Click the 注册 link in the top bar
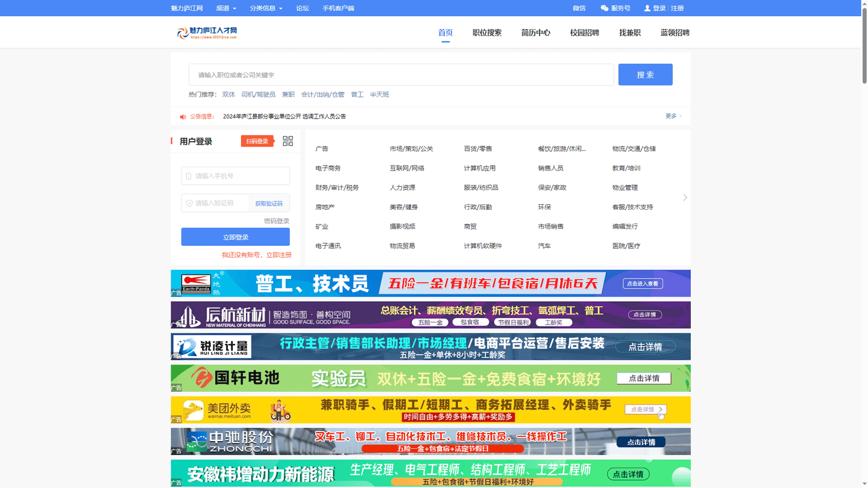The image size is (868, 488). pos(678,8)
